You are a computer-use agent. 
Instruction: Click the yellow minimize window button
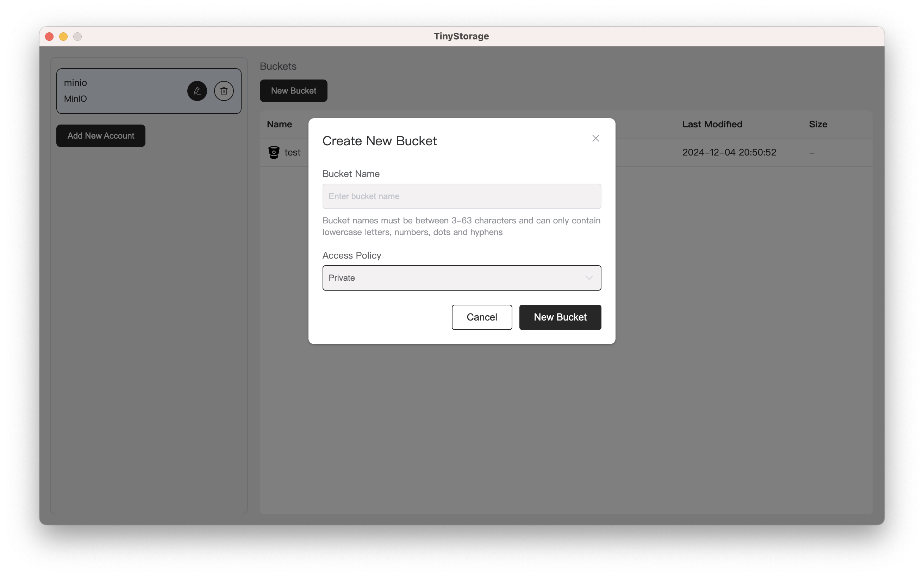pos(63,37)
